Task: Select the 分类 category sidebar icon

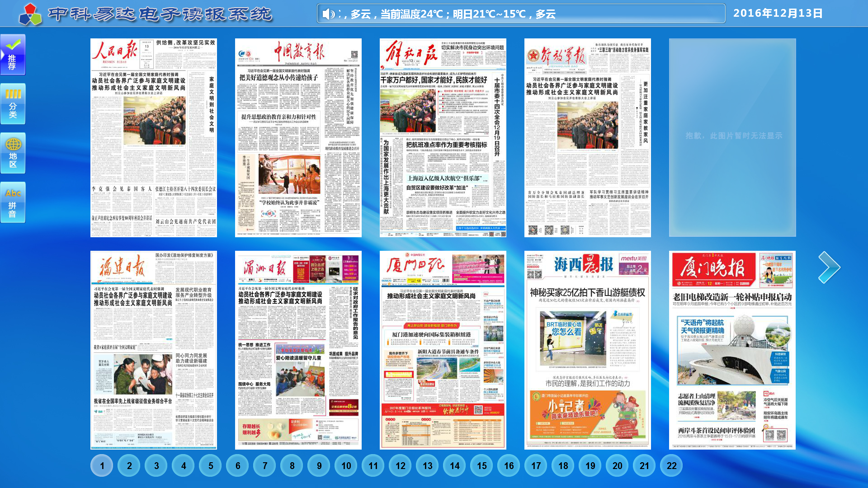Action: click(x=13, y=103)
